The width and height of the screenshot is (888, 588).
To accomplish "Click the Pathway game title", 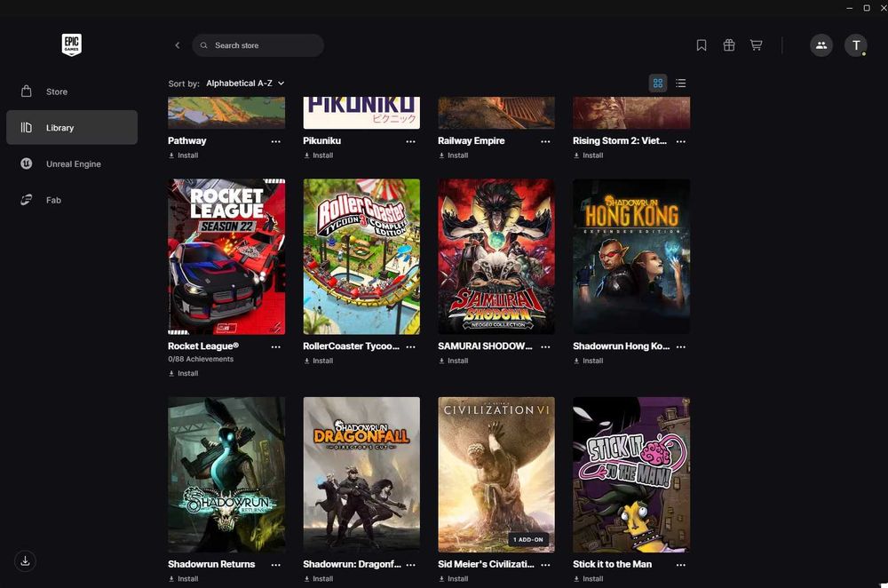I will point(186,140).
